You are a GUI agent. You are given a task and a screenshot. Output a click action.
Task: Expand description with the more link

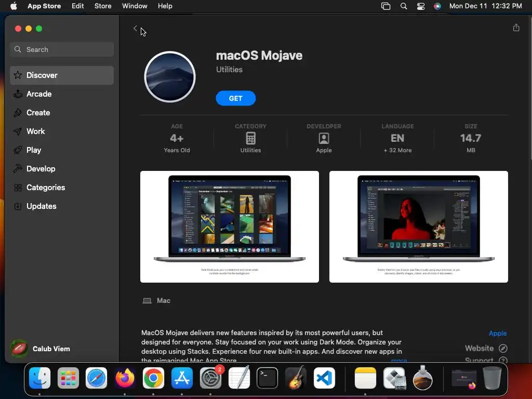tap(399, 360)
